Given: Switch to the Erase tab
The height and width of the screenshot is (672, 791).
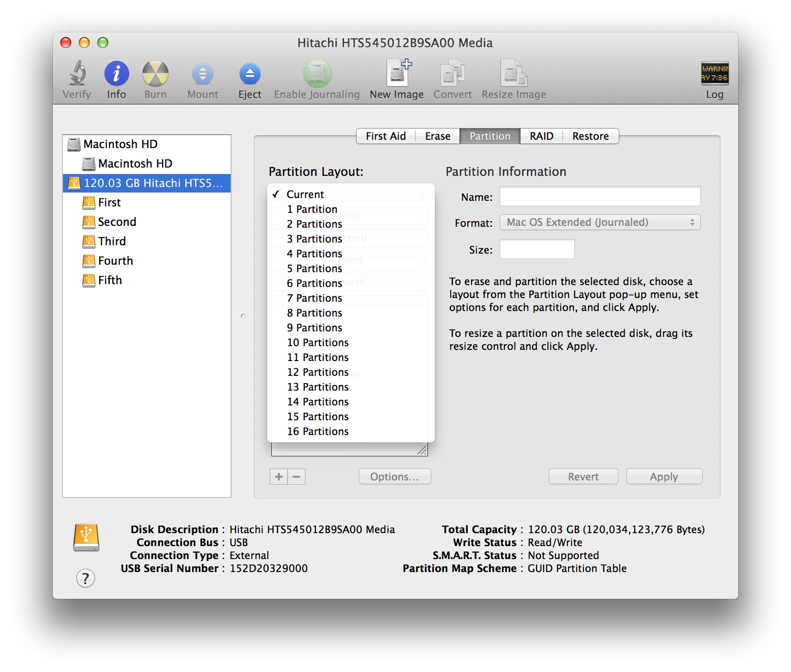Looking at the screenshot, I should click(x=438, y=136).
